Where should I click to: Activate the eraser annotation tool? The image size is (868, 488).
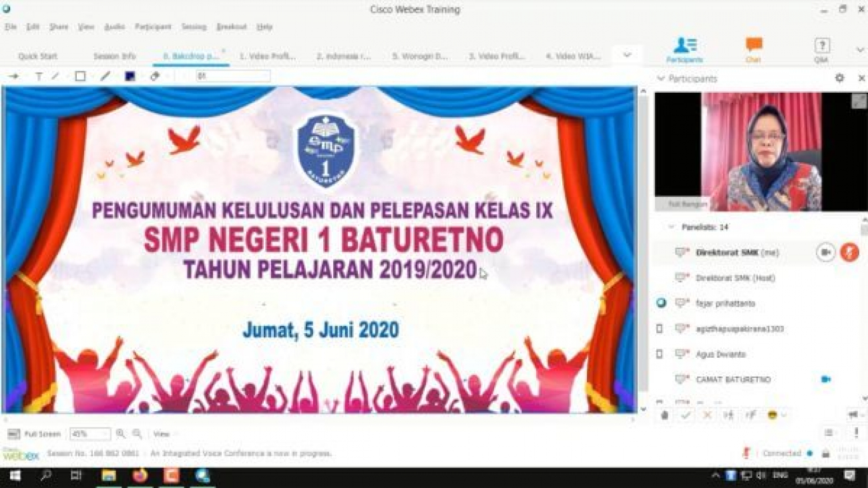(155, 76)
